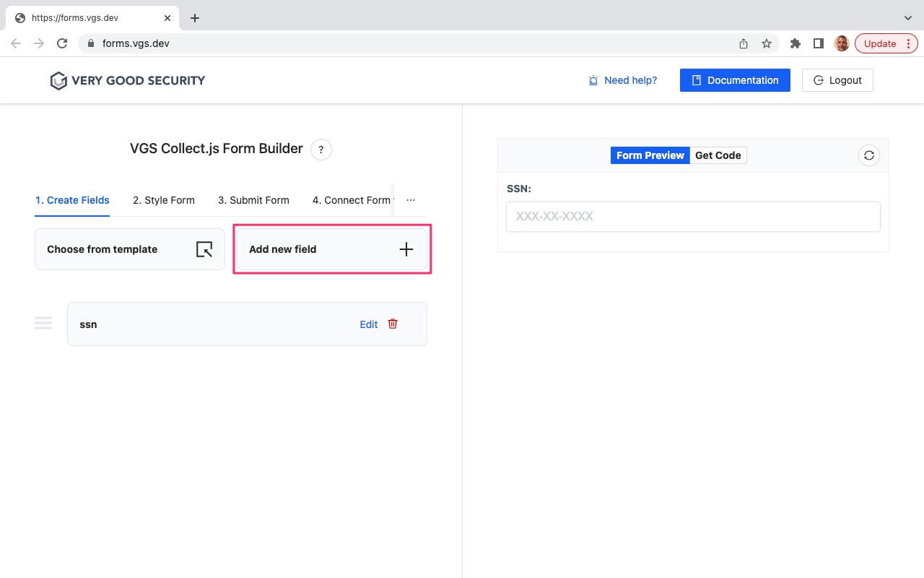Click the browser address bar URL
This screenshot has width=924, height=578.
click(136, 43)
